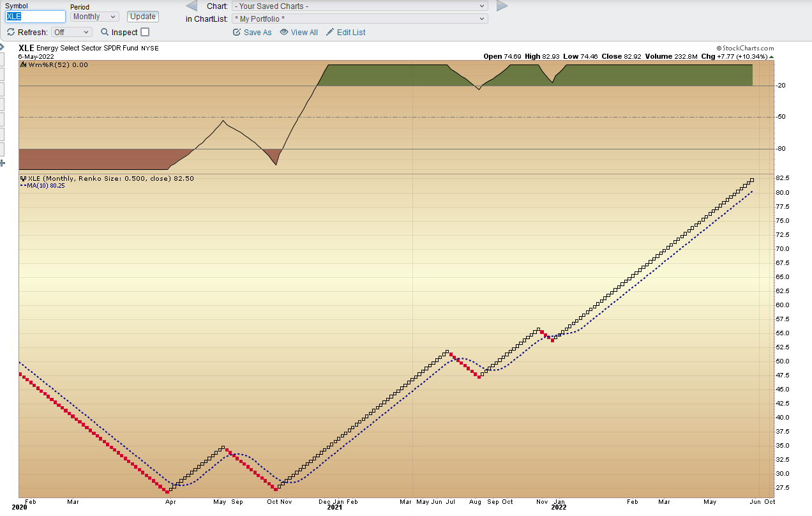Click the XLE Renko legend icon

coord(24,178)
